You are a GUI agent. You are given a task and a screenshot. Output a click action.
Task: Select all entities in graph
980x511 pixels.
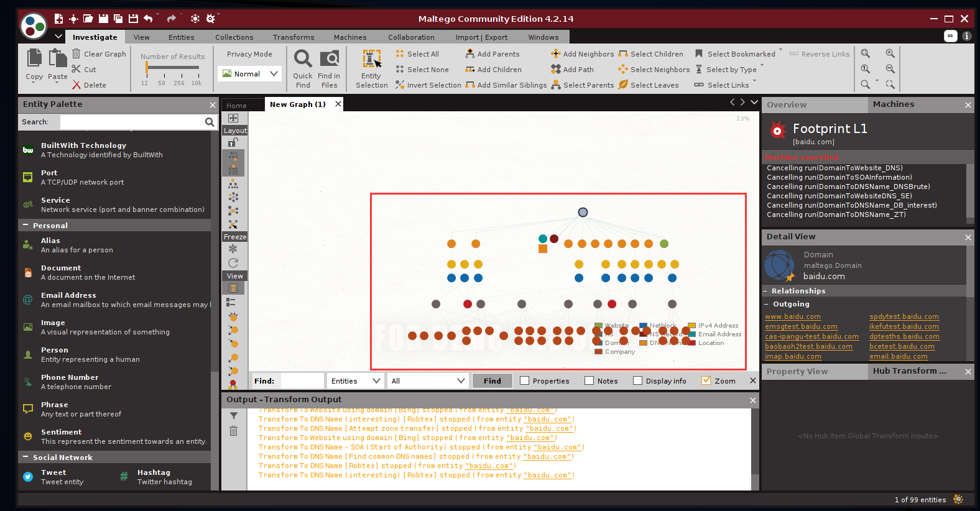(417, 54)
